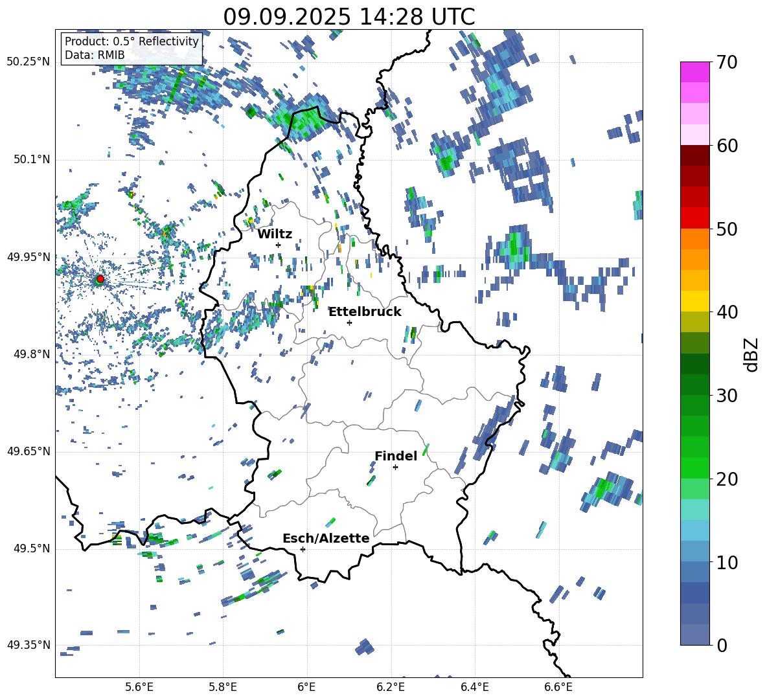Click the Esch/Alzette station cross marker
Image resolution: width=767 pixels, height=700 pixels.
coord(303,549)
